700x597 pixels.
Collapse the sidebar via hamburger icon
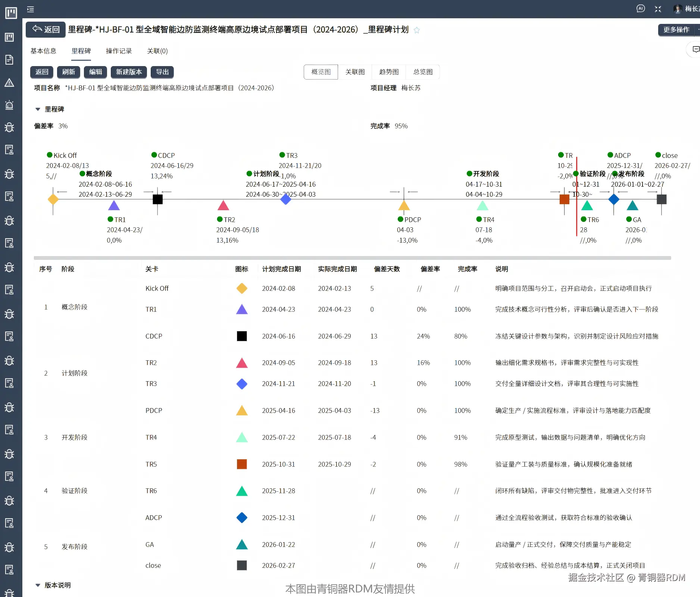[x=31, y=9]
